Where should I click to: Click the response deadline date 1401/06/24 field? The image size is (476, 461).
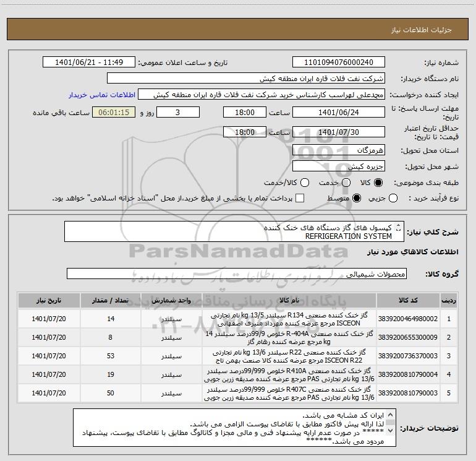coord(339,112)
